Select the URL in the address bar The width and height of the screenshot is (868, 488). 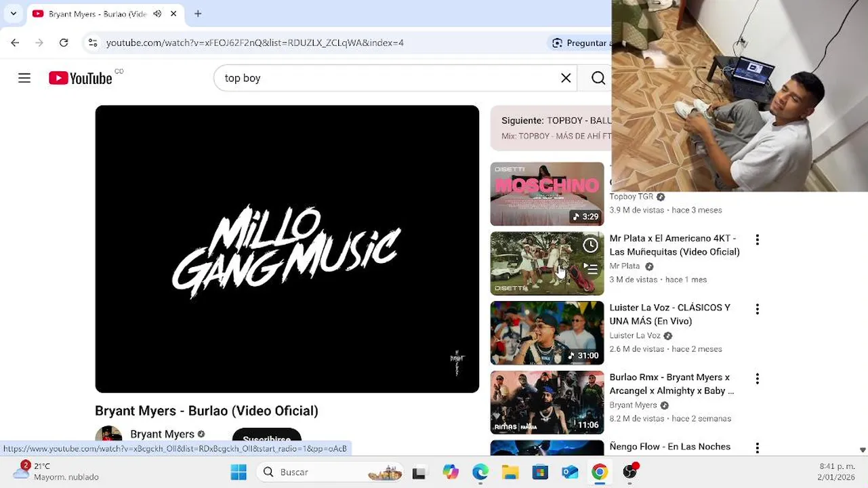pyautogui.click(x=255, y=43)
